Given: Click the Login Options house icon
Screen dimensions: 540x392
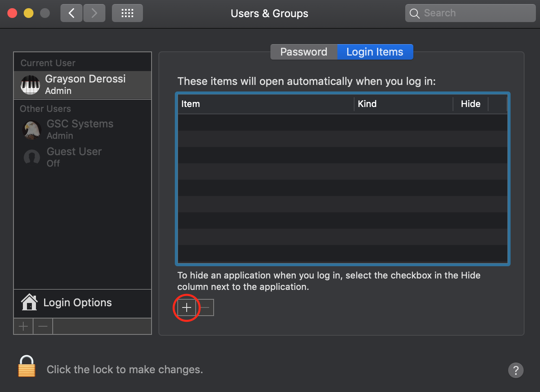Looking at the screenshot, I should 29,302.
